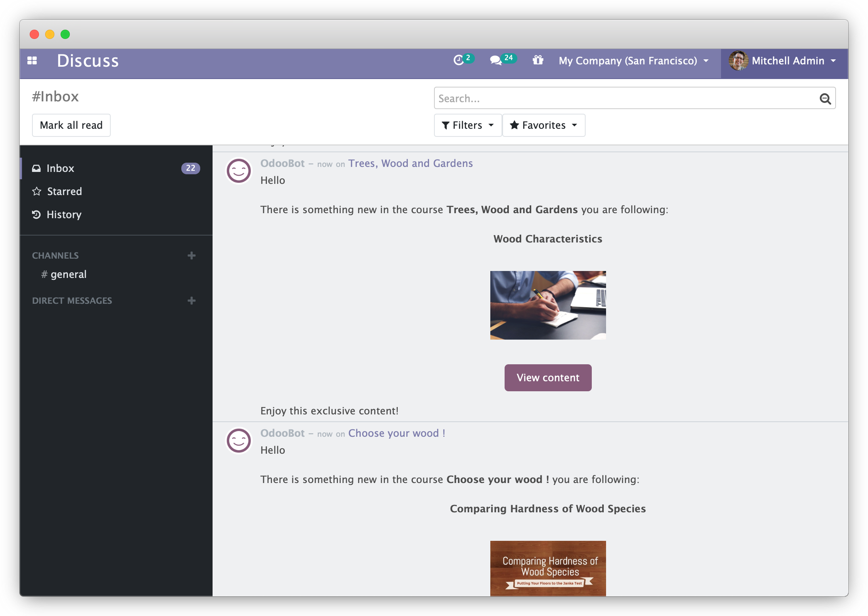Open the conversations chat bubble icon
Screen dimensions: 868x616
click(x=496, y=60)
